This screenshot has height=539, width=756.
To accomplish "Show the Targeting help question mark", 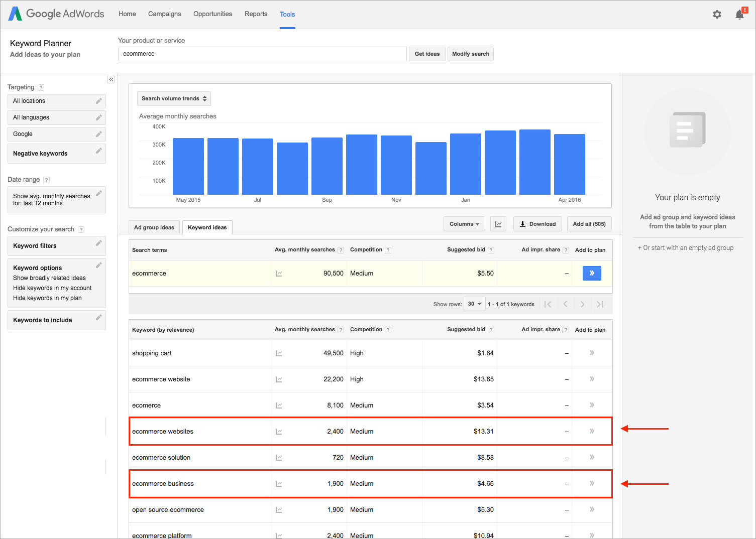I will pyautogui.click(x=41, y=87).
